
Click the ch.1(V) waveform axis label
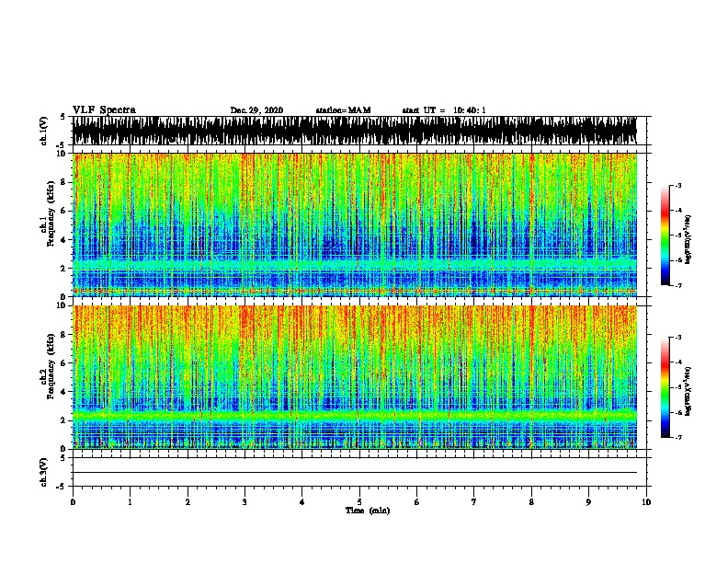[44, 131]
